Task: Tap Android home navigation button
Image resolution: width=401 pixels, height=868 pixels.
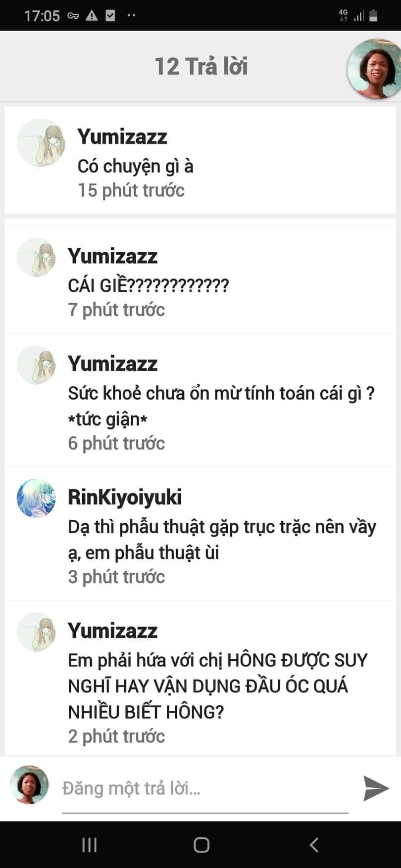Action: 201,845
